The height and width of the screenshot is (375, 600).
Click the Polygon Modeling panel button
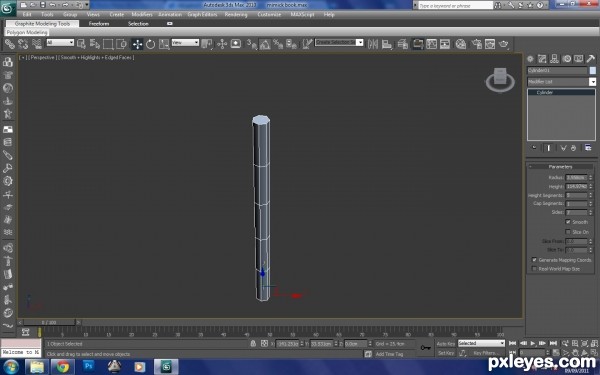27,33
